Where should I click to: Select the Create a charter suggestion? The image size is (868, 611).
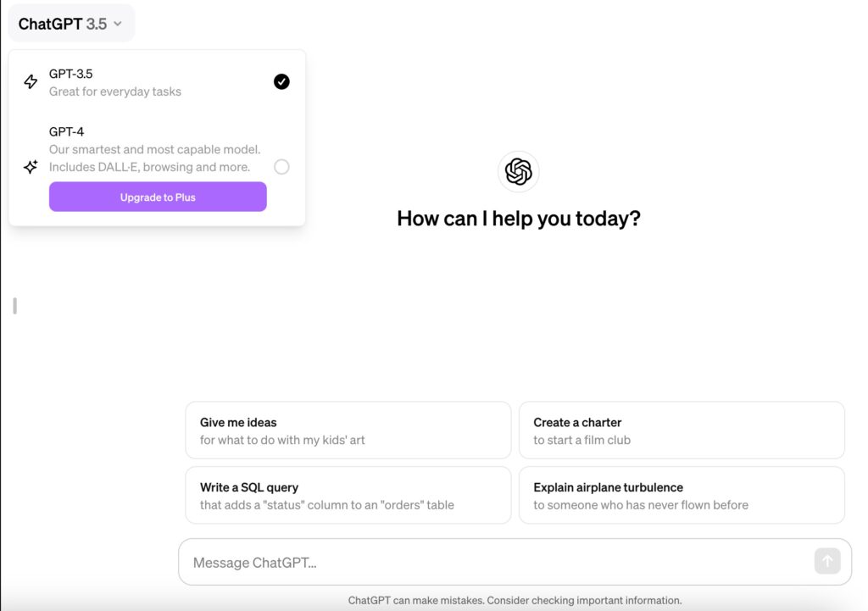click(682, 430)
